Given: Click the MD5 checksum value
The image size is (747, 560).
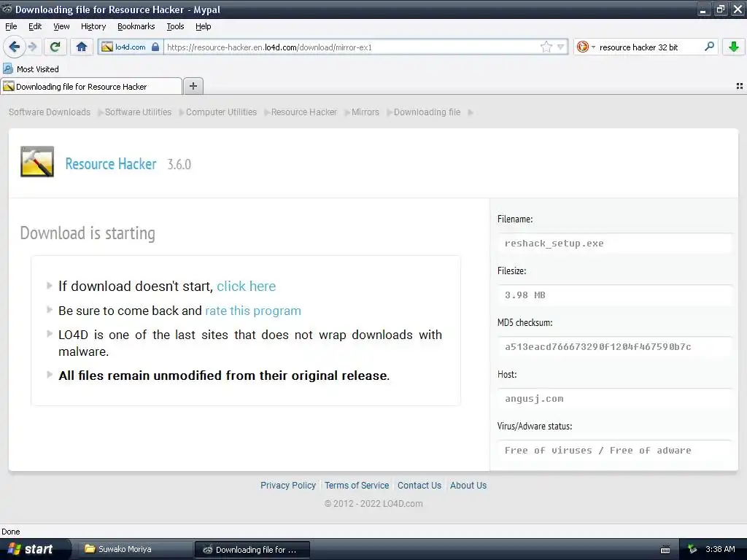Looking at the screenshot, I should point(598,346).
